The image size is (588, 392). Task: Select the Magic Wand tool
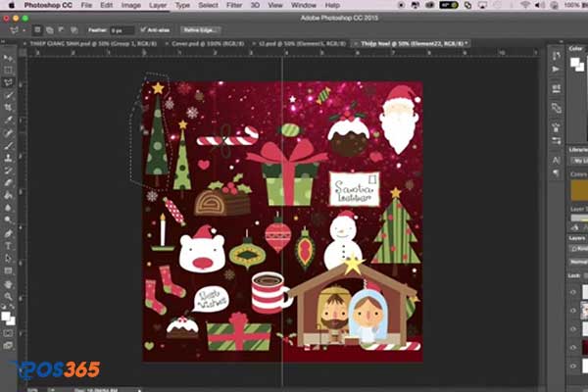(x=8, y=95)
